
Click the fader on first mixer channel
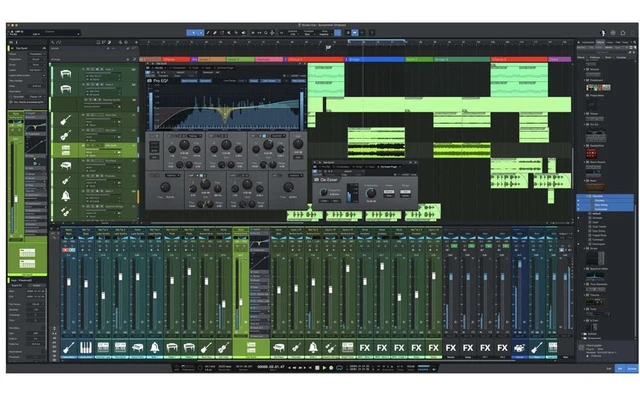click(69, 282)
